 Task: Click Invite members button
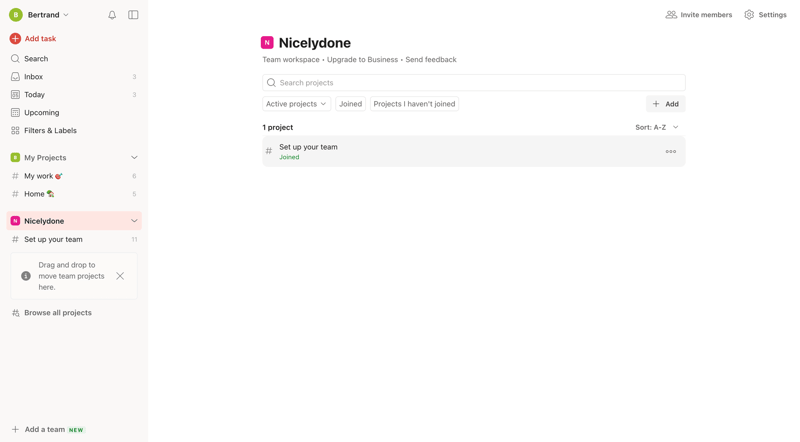[x=698, y=15]
